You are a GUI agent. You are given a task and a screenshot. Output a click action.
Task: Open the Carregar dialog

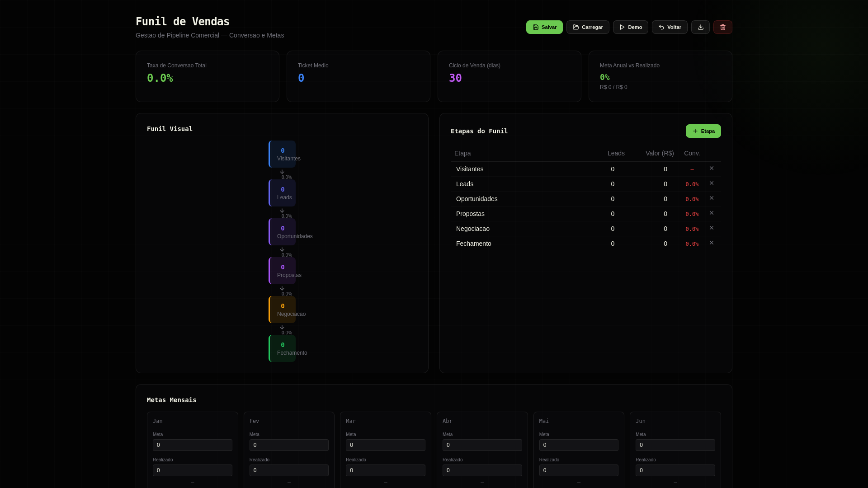click(x=588, y=27)
